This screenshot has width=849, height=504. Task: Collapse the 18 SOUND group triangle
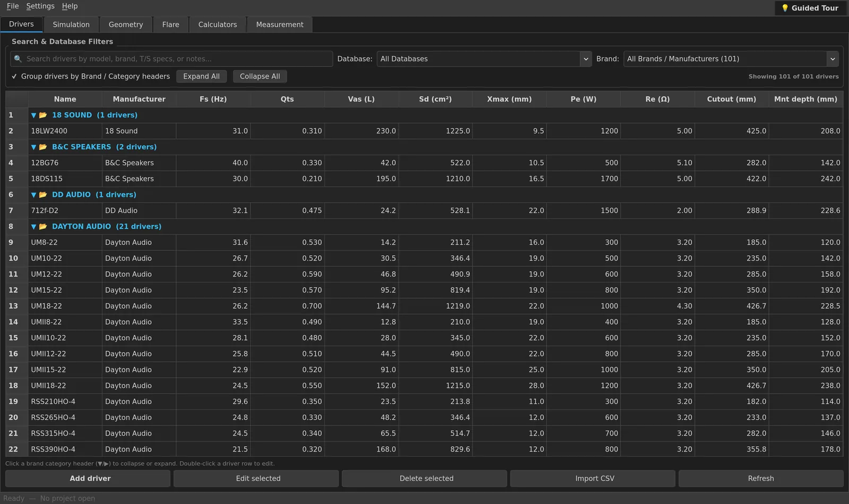coord(33,115)
